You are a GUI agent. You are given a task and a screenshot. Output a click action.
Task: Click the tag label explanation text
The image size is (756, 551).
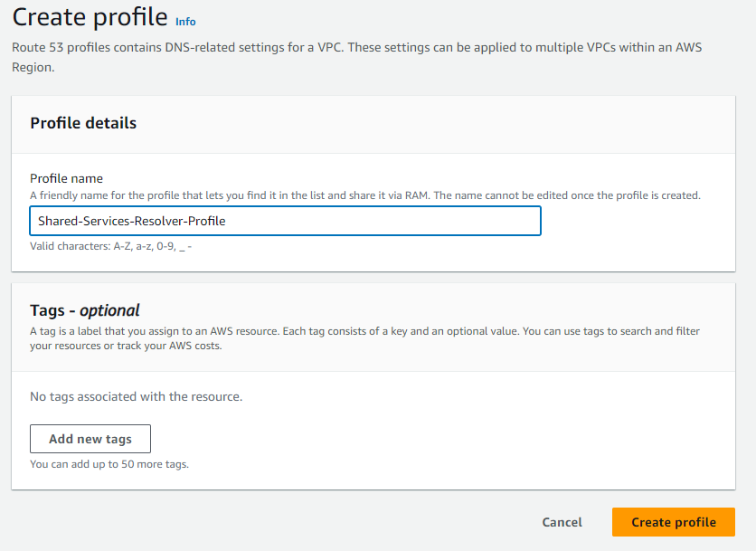(362, 337)
